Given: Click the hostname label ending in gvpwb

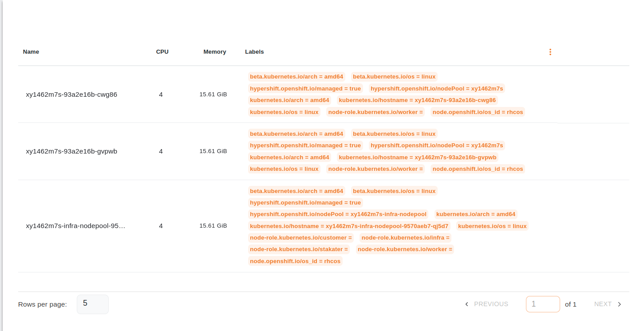Looking at the screenshot, I should point(417,157).
